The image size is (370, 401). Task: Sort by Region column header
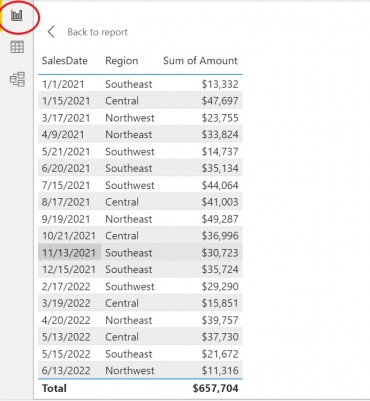122,61
